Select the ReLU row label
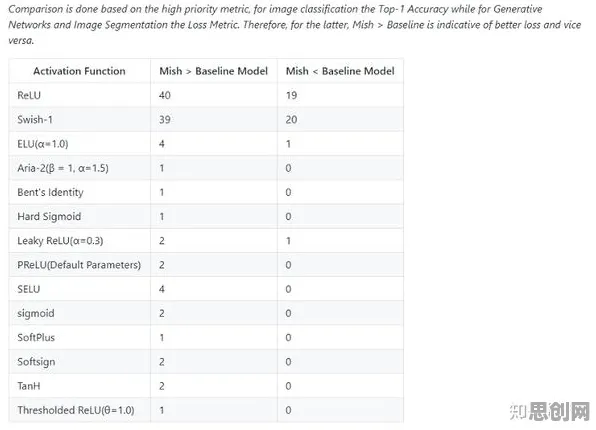Image resolution: width=596 pixels, height=430 pixels. pyautogui.click(x=29, y=95)
